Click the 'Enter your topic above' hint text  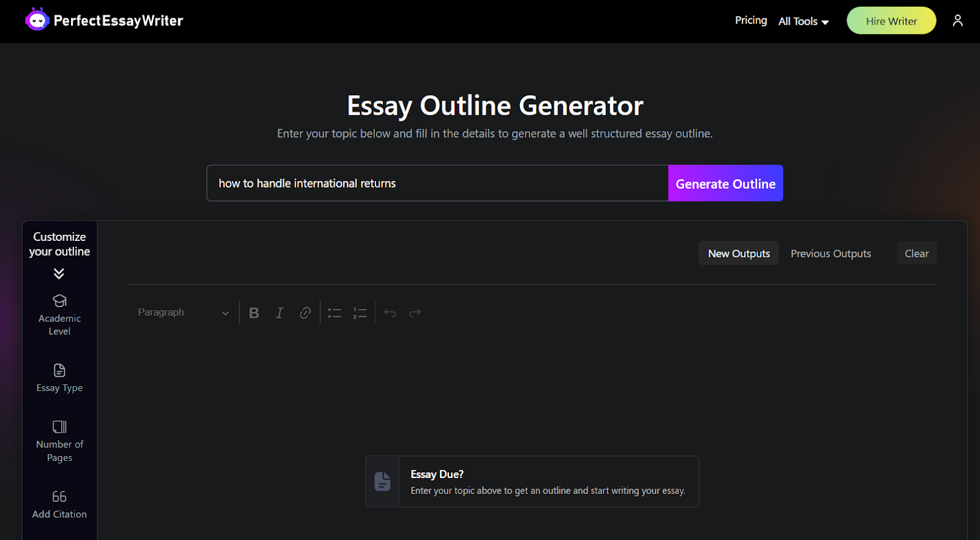pos(548,491)
